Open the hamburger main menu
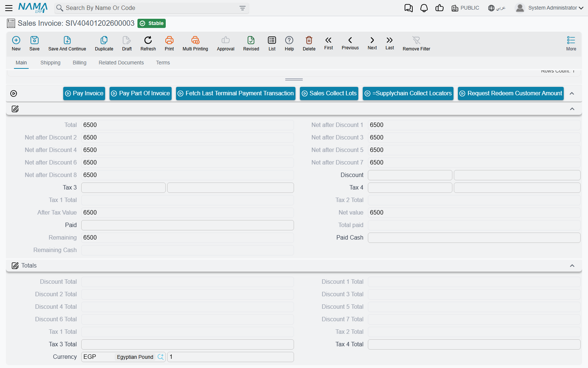The height and width of the screenshot is (368, 588). (x=9, y=8)
